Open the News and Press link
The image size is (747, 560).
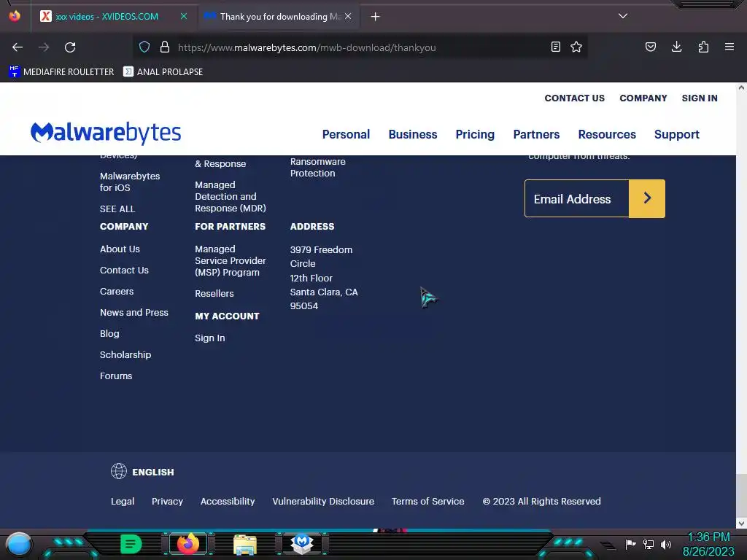134,312
